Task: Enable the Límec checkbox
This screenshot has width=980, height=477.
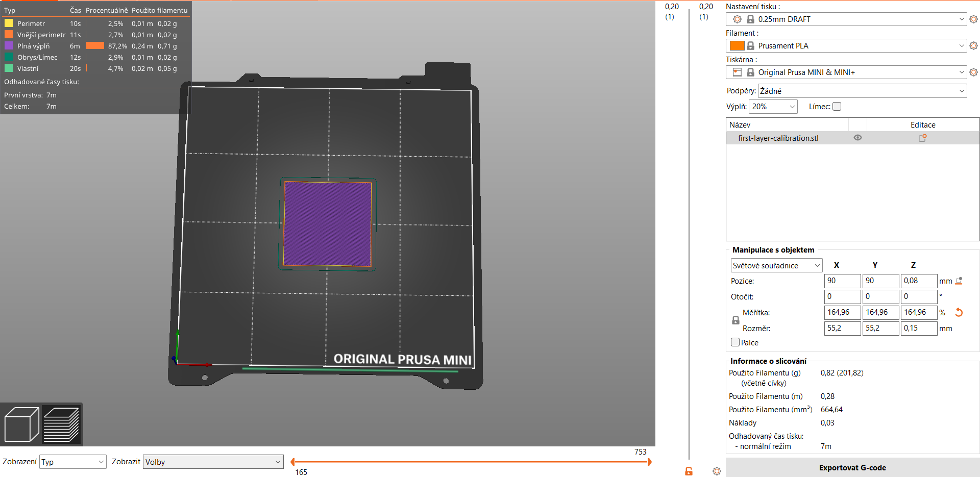Action: tap(837, 106)
